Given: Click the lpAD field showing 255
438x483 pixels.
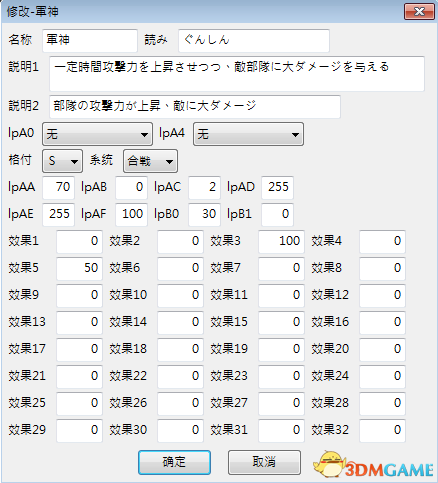Looking at the screenshot, I should pos(278,188).
